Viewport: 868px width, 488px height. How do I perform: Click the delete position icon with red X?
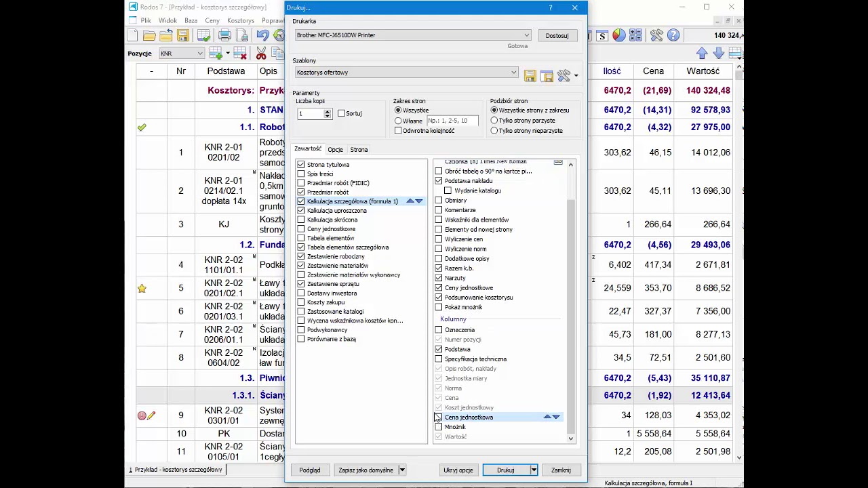coord(239,53)
